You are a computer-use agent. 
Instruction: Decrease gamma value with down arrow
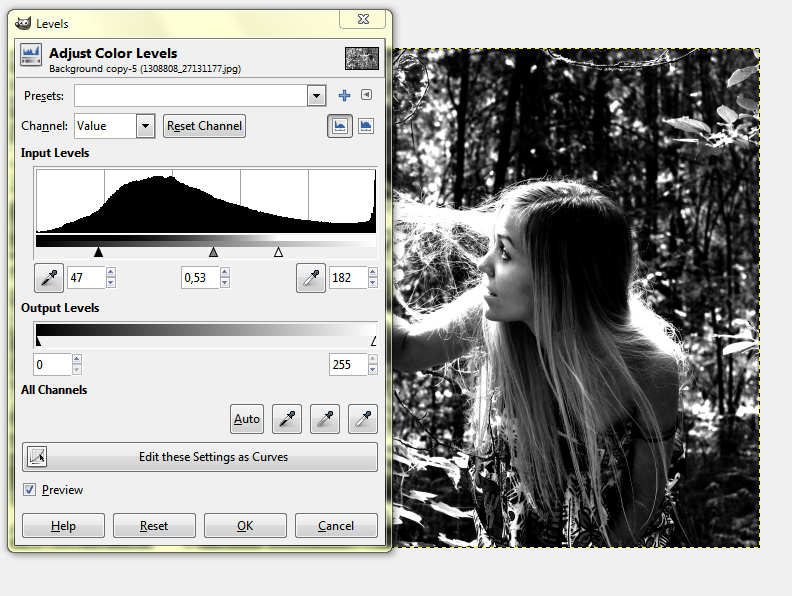tap(225, 283)
